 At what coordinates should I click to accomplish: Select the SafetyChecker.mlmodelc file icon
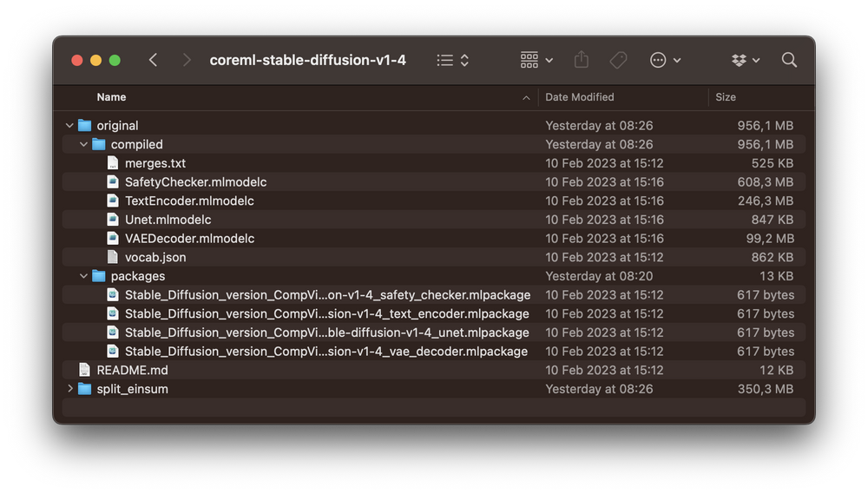pyautogui.click(x=113, y=182)
